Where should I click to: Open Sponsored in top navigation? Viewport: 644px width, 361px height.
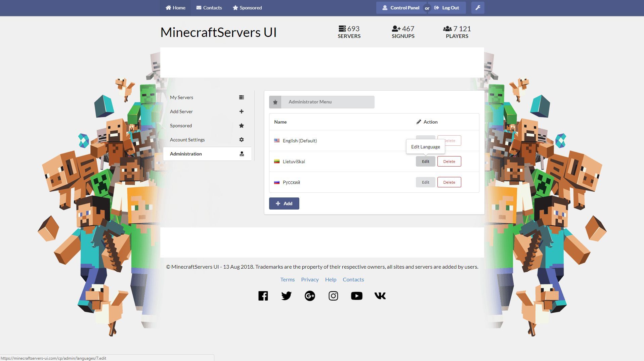(247, 8)
